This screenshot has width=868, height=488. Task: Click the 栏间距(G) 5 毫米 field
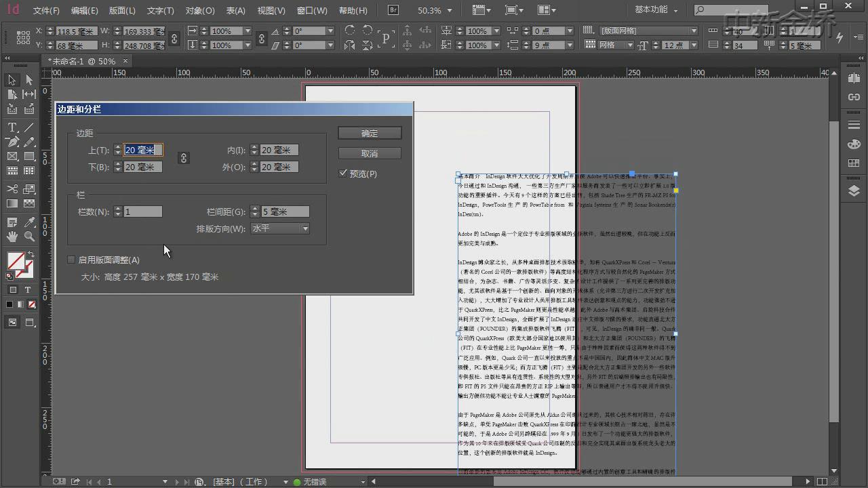coord(285,212)
